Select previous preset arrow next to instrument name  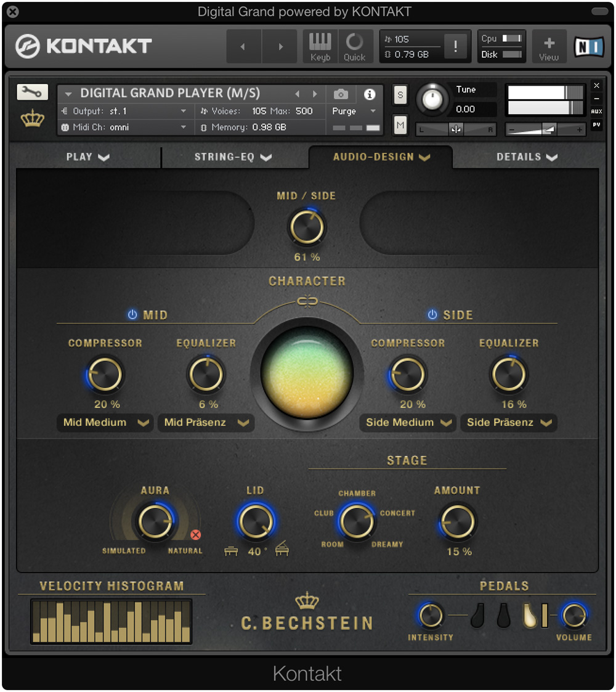pos(298,94)
